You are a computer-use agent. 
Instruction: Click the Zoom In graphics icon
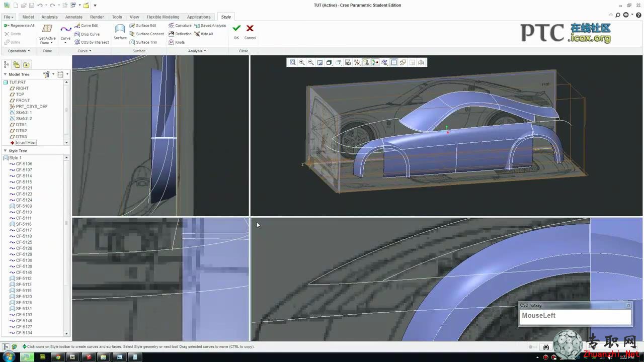coord(301,62)
